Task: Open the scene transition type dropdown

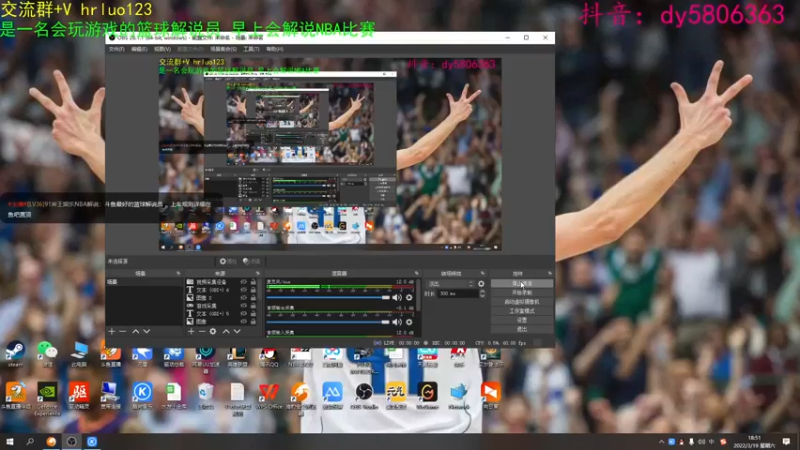Action: (x=451, y=284)
